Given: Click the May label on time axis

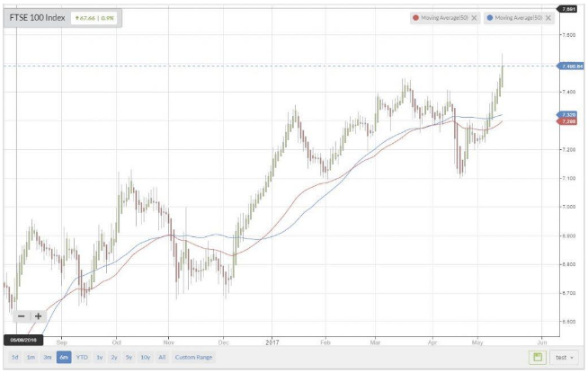Looking at the screenshot, I should 477,342.
